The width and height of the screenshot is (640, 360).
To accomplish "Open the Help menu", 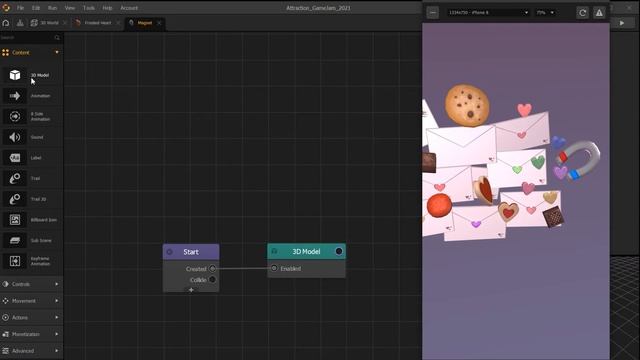I will point(107,8).
